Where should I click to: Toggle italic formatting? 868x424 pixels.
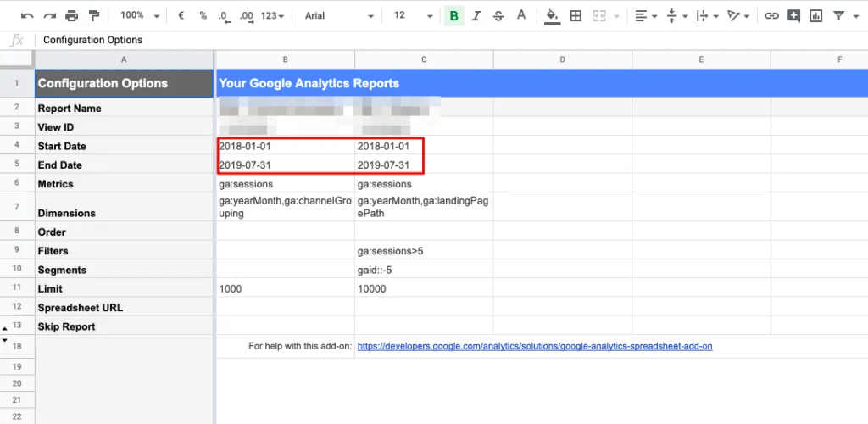(476, 16)
